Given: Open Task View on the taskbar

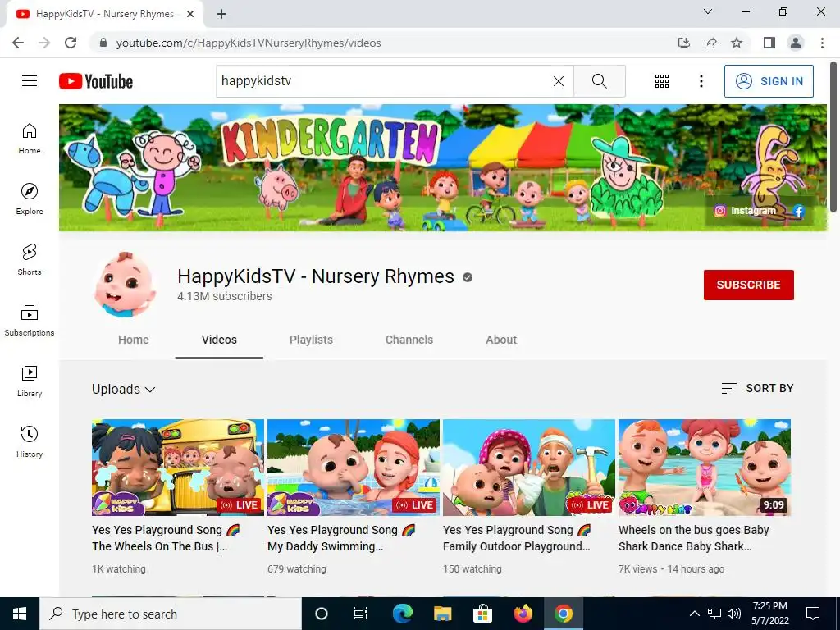Looking at the screenshot, I should [x=361, y=614].
